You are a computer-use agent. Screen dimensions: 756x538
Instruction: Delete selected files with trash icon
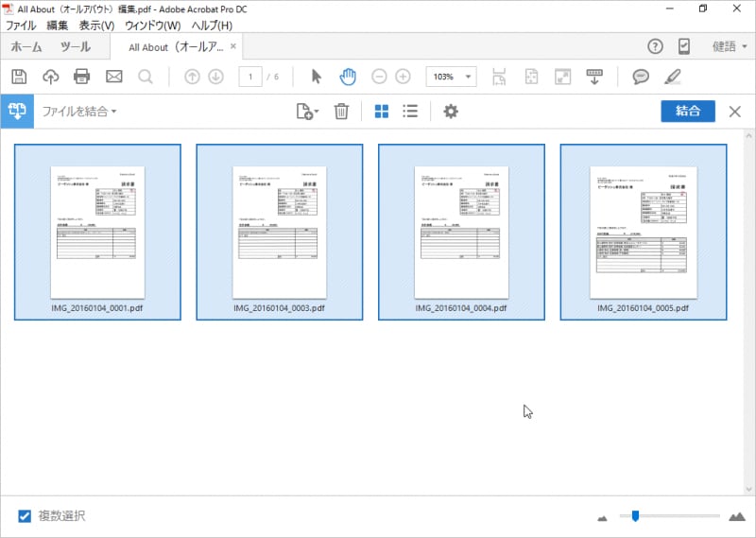click(342, 112)
